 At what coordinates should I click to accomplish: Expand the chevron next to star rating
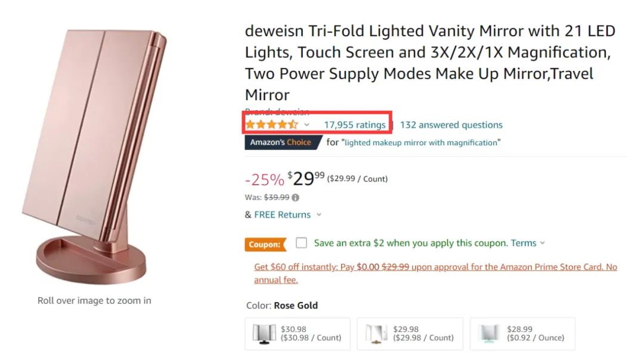point(306,125)
